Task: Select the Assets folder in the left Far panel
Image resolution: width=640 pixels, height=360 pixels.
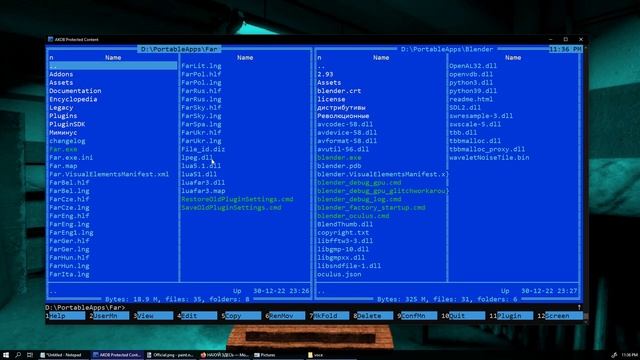Action: [x=61, y=82]
